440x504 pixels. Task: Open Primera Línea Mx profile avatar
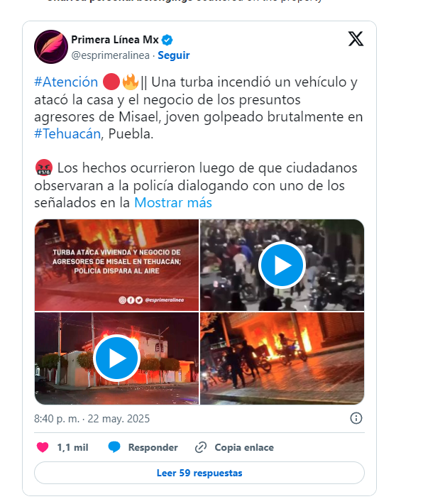pos(51,47)
